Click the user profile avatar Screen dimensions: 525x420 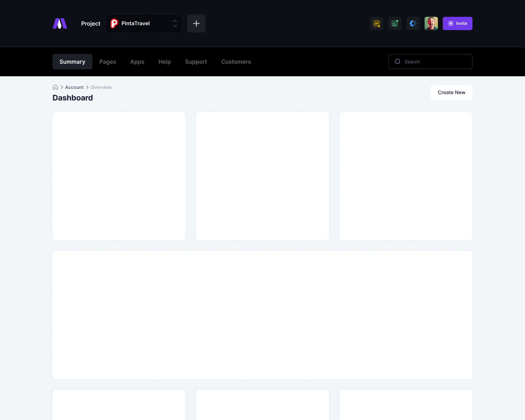click(x=431, y=23)
